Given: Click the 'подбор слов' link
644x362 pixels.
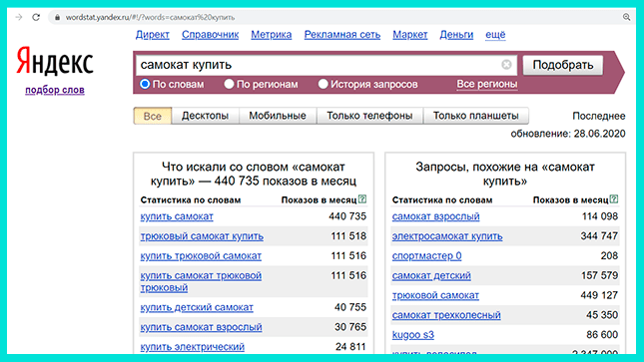Looking at the screenshot, I should (55, 90).
